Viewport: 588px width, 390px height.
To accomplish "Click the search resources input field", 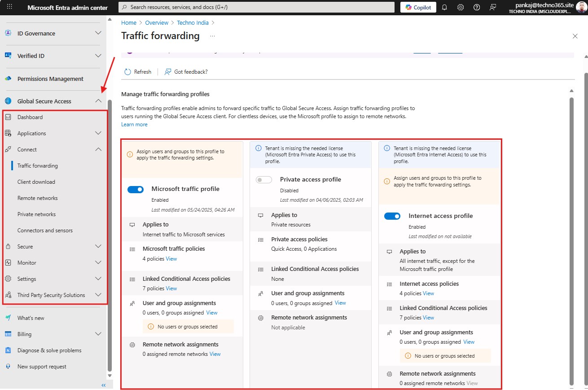I will pos(256,7).
